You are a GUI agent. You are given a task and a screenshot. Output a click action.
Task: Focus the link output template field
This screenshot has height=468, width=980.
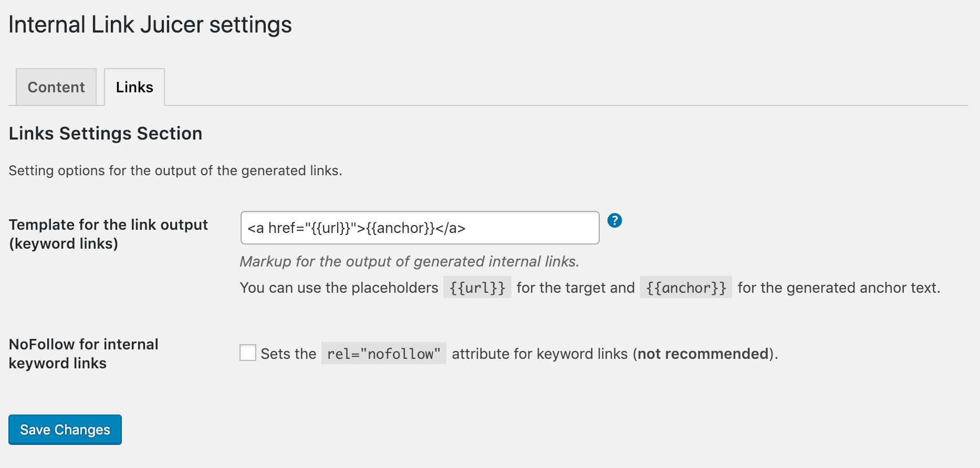tap(420, 228)
